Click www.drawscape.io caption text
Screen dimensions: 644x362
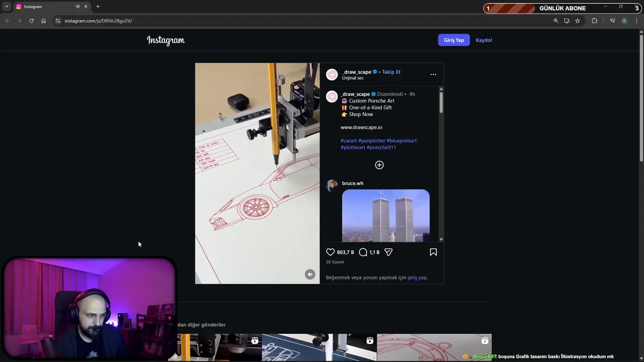pyautogui.click(x=361, y=127)
